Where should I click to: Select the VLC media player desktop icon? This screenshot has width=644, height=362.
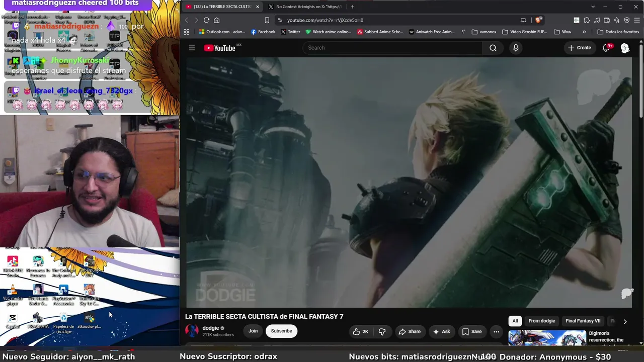coord(13,296)
